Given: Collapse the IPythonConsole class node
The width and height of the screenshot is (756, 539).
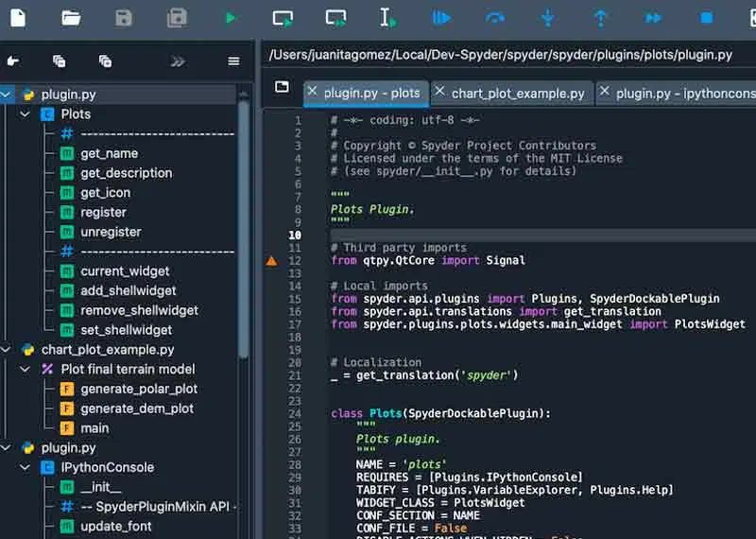Looking at the screenshot, I should pos(26,467).
